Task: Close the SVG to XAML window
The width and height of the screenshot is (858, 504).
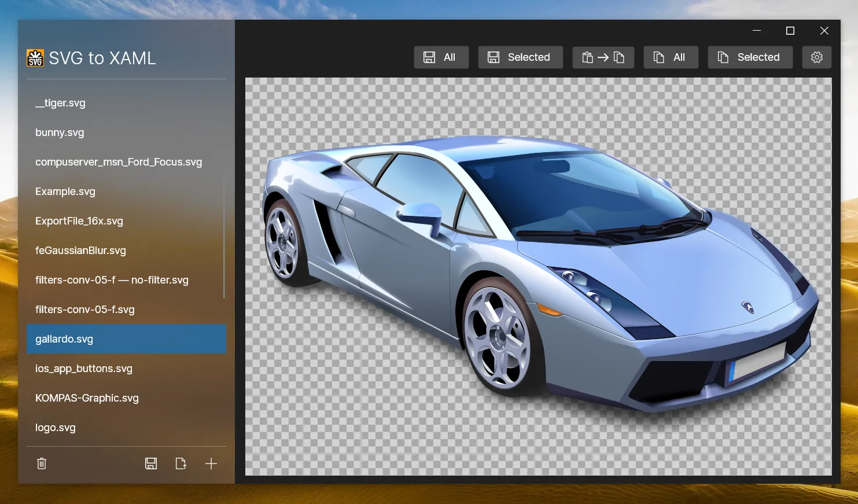Action: (x=824, y=31)
